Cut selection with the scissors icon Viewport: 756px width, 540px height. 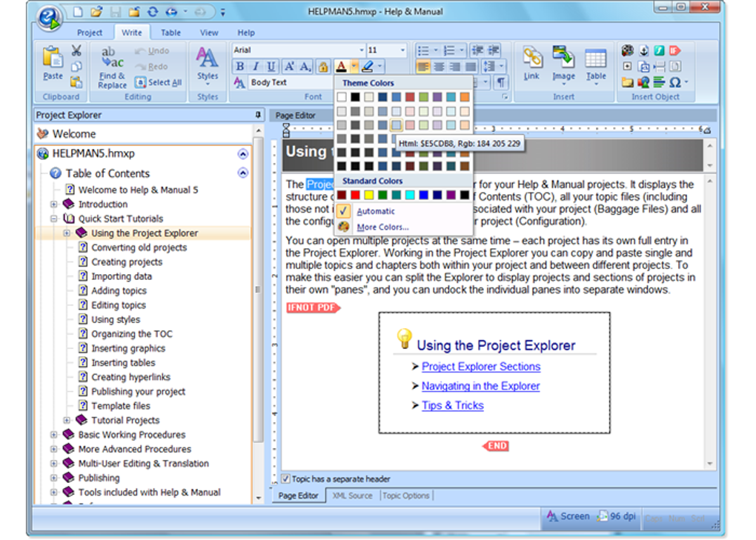tap(76, 50)
